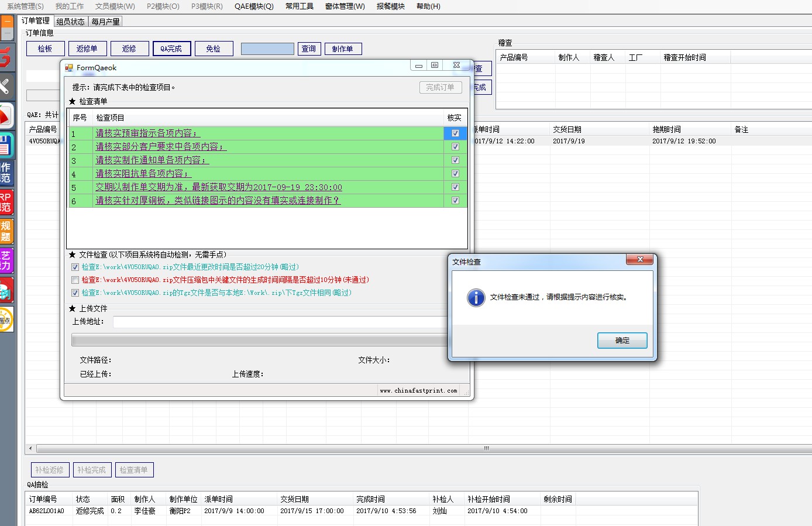Toggle the Tgz文件是否相同 file check checkbox
This screenshot has height=526, width=812.
click(x=75, y=293)
